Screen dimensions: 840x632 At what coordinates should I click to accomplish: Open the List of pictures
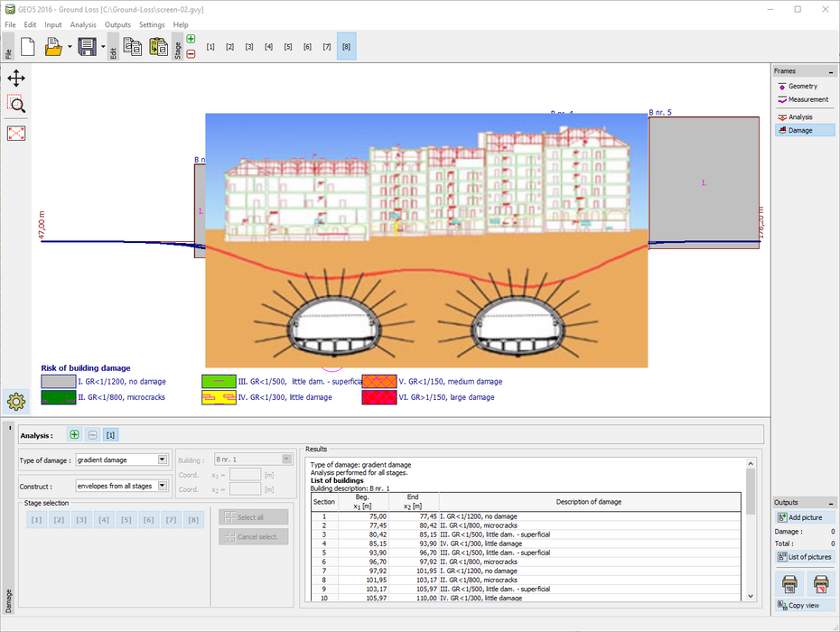point(805,557)
